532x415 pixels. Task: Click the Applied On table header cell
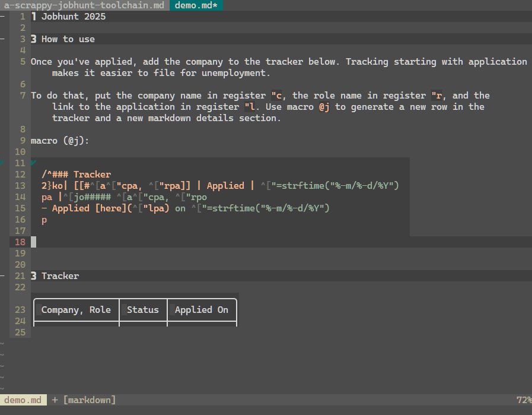coord(202,310)
